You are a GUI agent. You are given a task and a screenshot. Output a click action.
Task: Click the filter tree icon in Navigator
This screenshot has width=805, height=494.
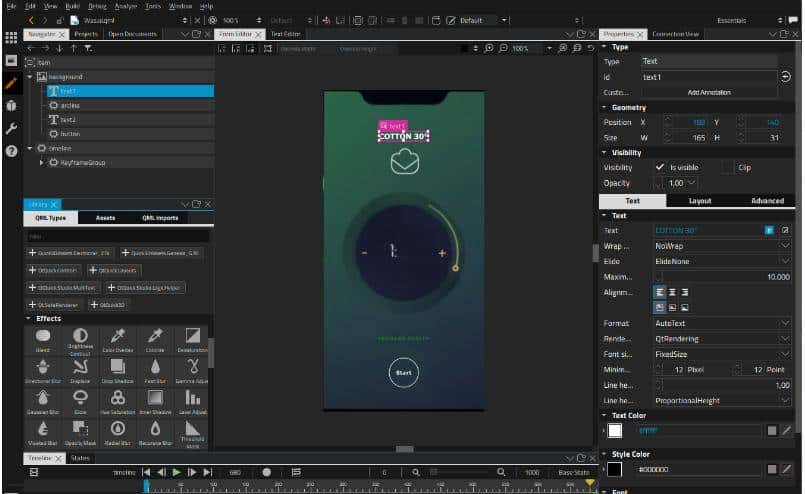point(88,48)
